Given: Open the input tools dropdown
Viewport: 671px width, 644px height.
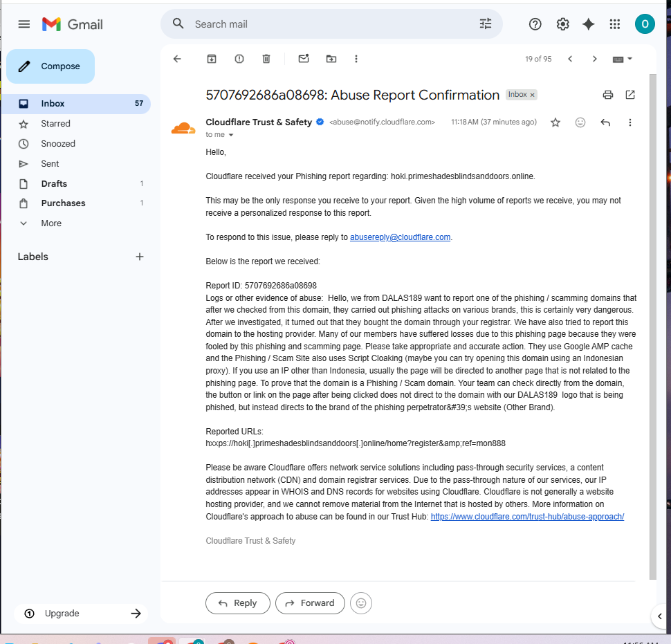Looking at the screenshot, I should point(622,59).
